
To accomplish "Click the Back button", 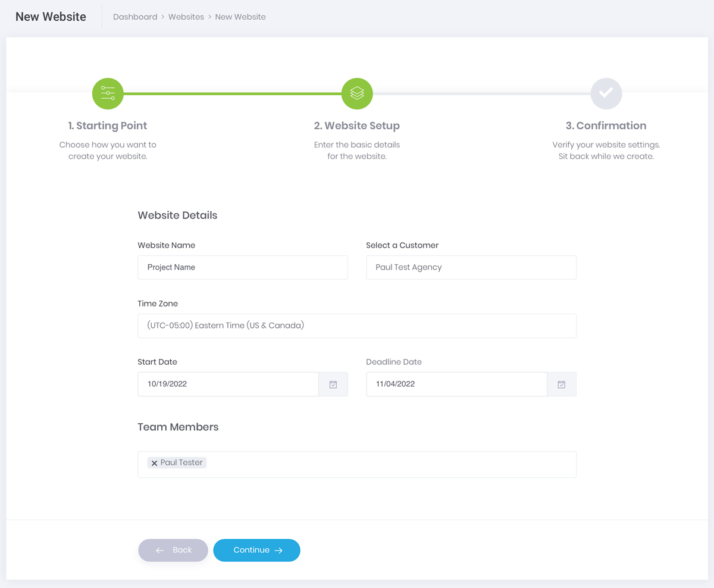I will [x=173, y=551].
